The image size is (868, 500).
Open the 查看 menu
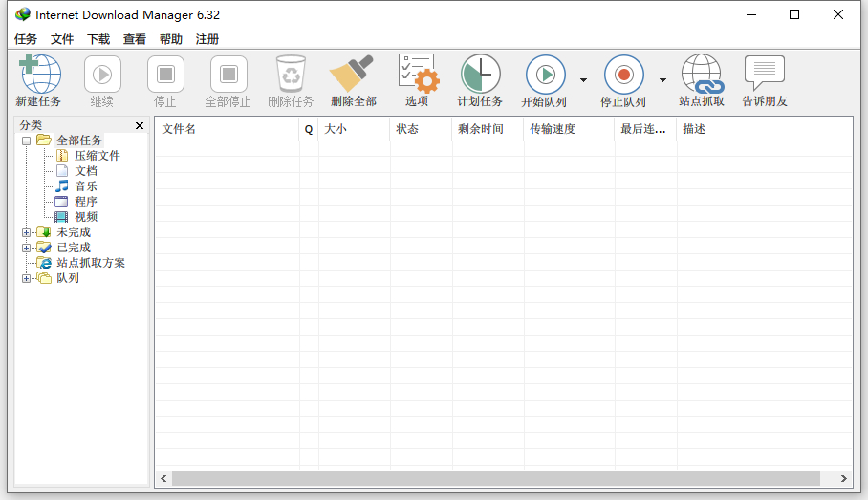pyautogui.click(x=135, y=39)
